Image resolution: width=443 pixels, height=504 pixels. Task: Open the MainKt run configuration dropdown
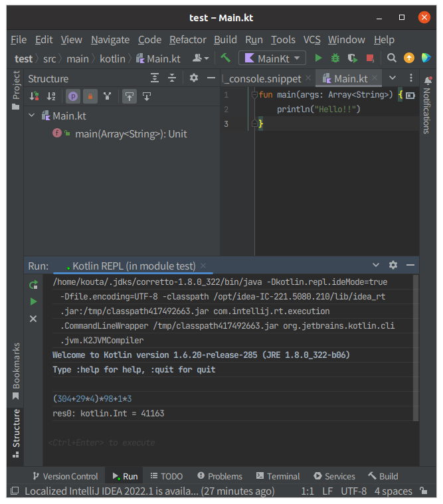coord(272,58)
